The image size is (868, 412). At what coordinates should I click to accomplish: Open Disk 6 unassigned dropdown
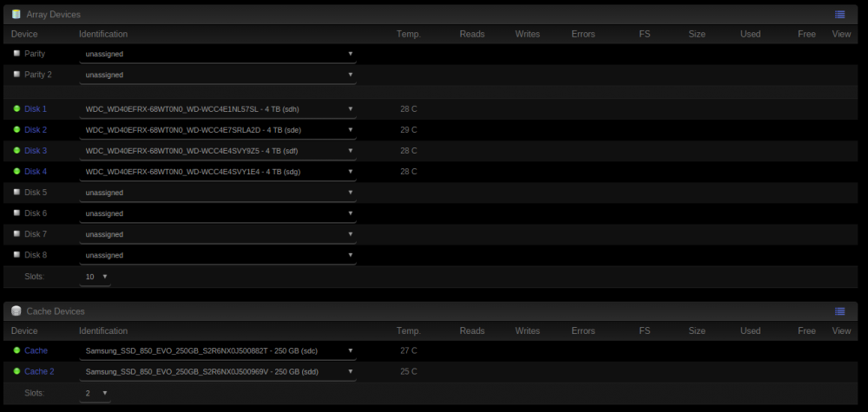pyautogui.click(x=218, y=213)
